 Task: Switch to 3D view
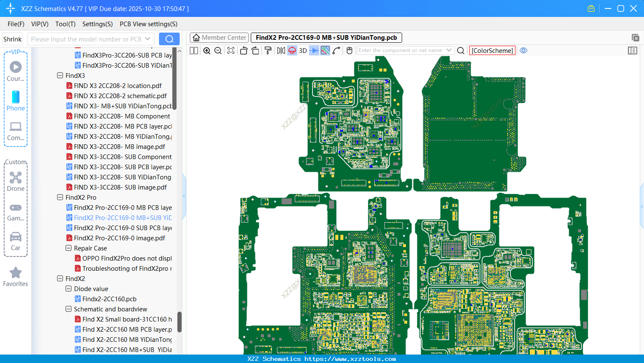[x=303, y=51]
